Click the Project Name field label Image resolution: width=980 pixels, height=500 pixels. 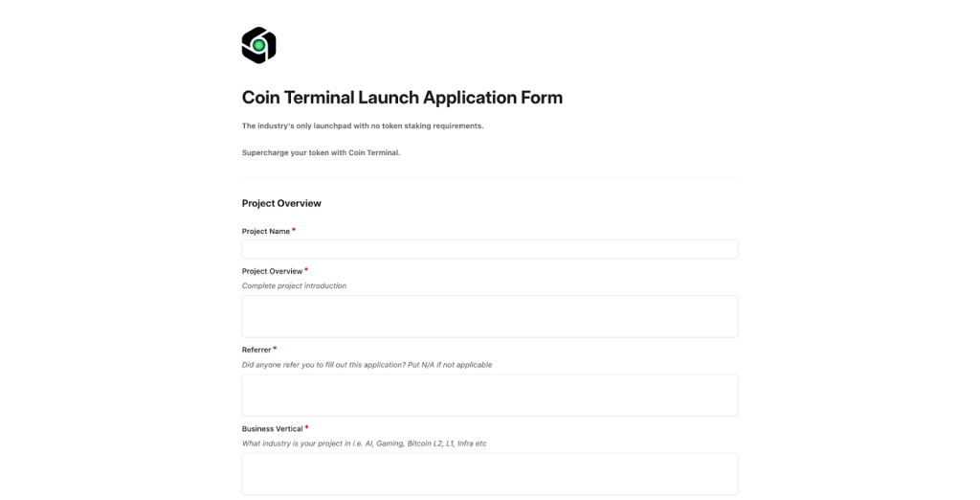coord(266,232)
